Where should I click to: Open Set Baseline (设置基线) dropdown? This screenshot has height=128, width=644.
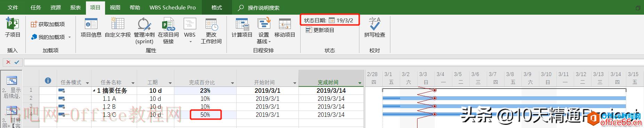pos(264,31)
